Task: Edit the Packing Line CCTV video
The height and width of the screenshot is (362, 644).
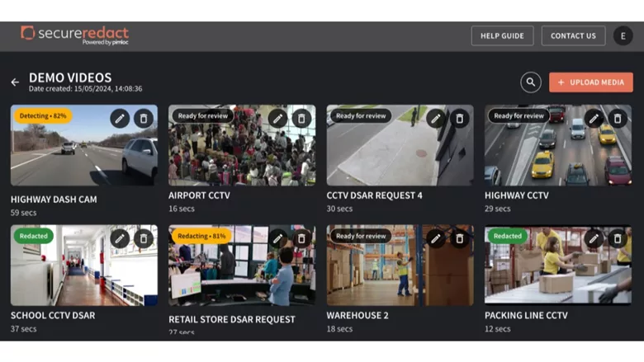Action: tap(594, 238)
